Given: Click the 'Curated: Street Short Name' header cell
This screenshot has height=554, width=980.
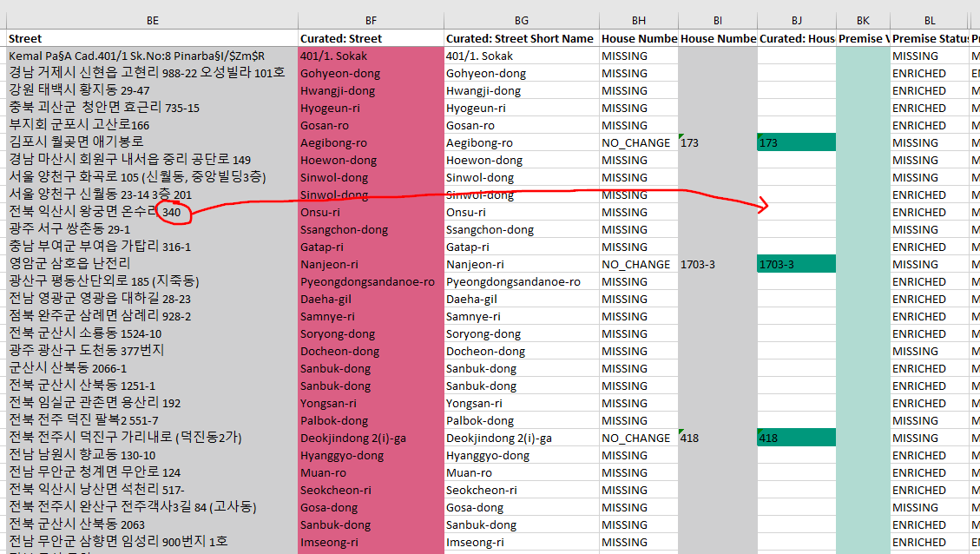Looking at the screenshot, I should [x=521, y=38].
